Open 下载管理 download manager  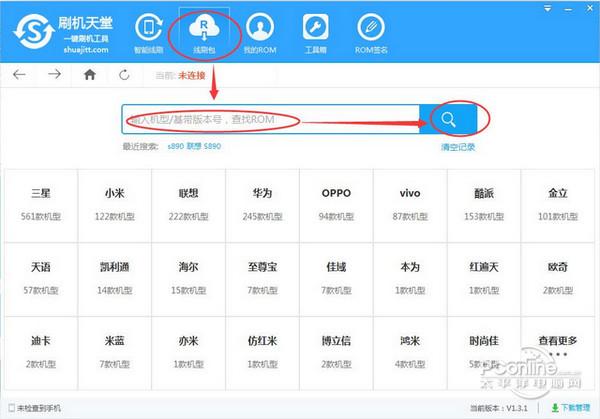(571, 408)
